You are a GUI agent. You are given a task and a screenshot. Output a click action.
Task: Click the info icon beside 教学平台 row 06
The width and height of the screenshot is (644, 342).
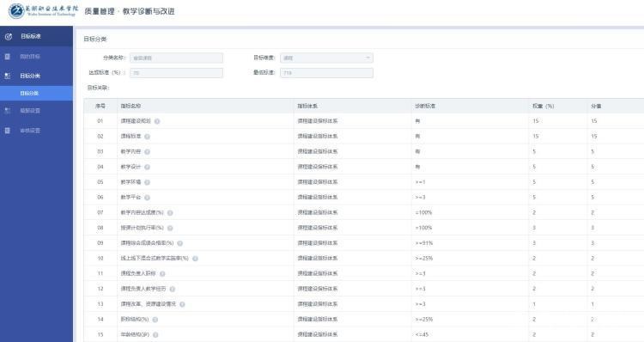click(147, 198)
